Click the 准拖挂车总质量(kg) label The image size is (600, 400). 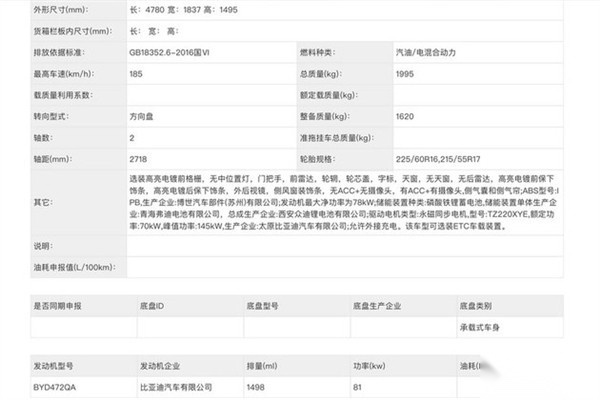(337, 138)
